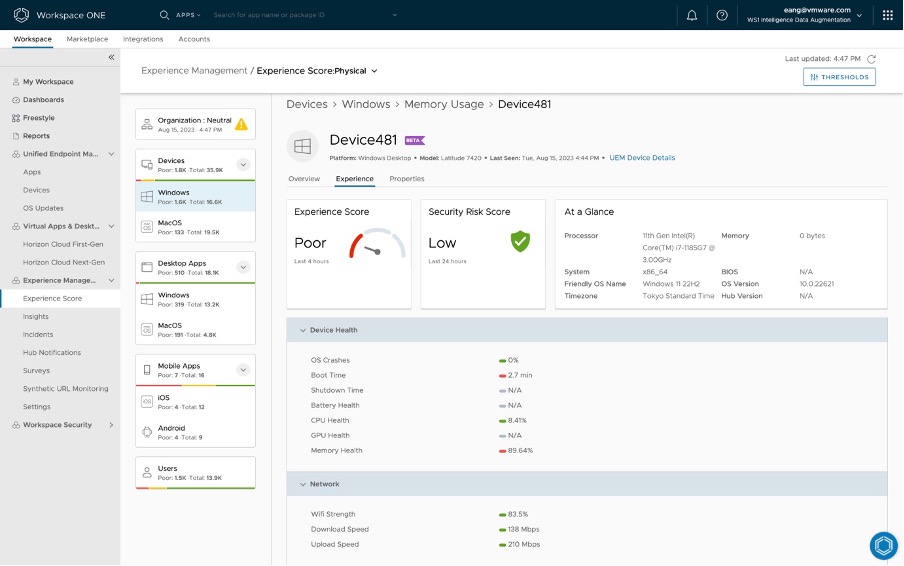The height and width of the screenshot is (566, 904).
Task: Expand the Workspace Security sidebar menu
Action: [111, 425]
